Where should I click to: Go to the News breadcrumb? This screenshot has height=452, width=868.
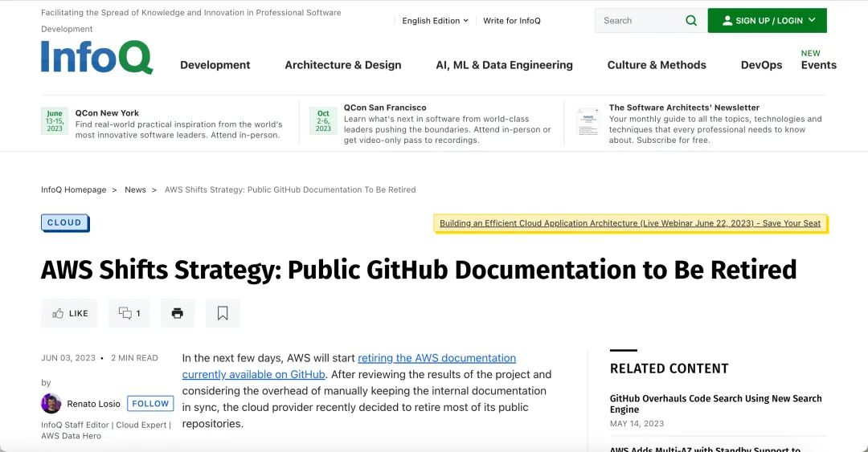tap(135, 189)
